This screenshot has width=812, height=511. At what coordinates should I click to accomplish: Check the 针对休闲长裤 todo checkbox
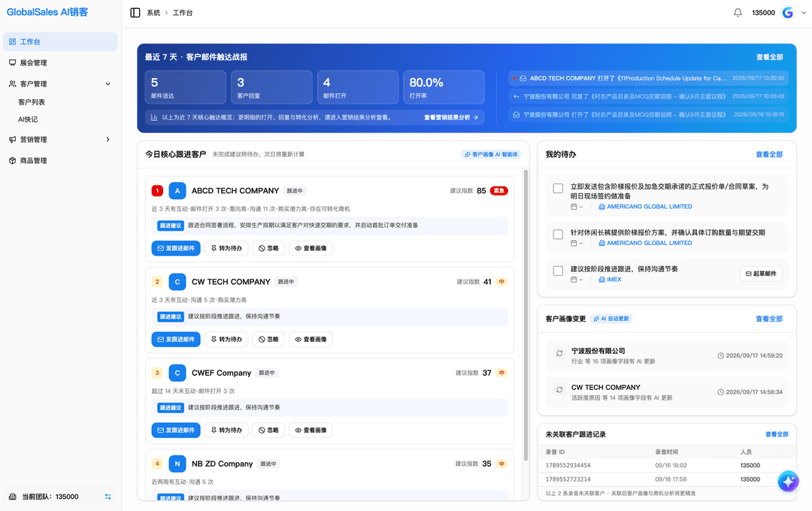pyautogui.click(x=558, y=234)
